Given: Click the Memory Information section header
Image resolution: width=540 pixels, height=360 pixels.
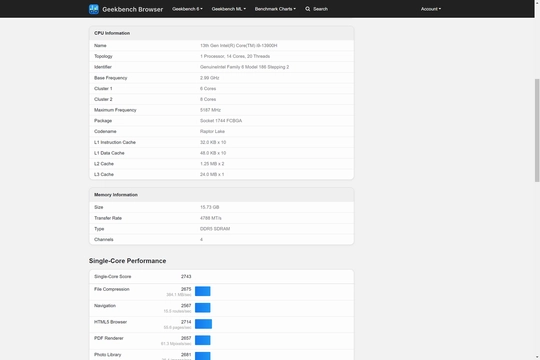Looking at the screenshot, I should pos(221,195).
